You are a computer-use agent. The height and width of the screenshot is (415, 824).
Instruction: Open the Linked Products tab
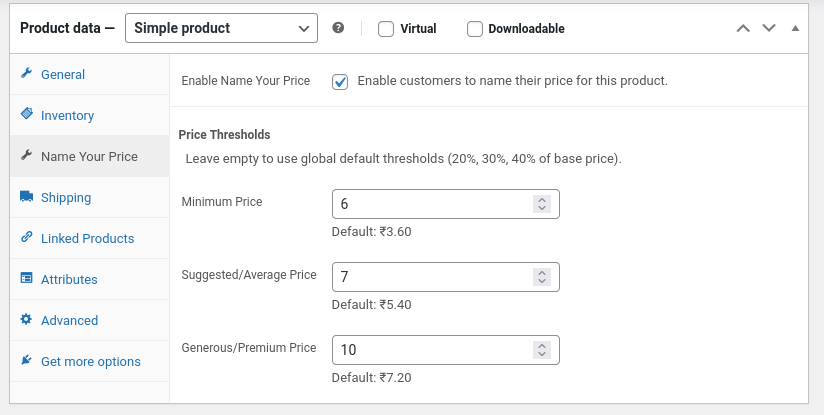point(89,238)
